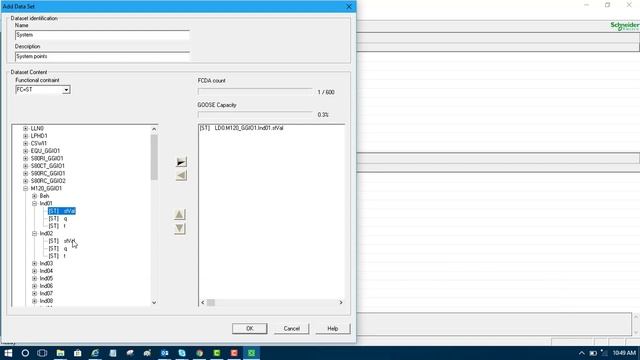Add selected item to dataset with right arrow
Screen dimensions: 640x360
point(181,162)
